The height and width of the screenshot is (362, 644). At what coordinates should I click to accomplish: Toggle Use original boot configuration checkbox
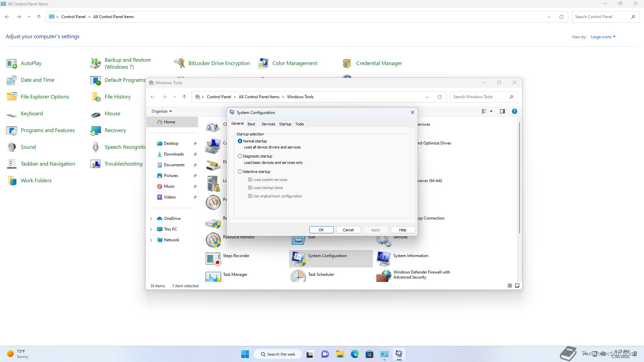click(250, 196)
